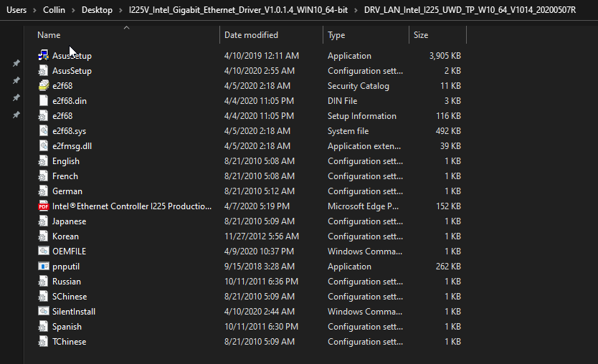Go to Collin in the address breadcrumb

(x=54, y=10)
